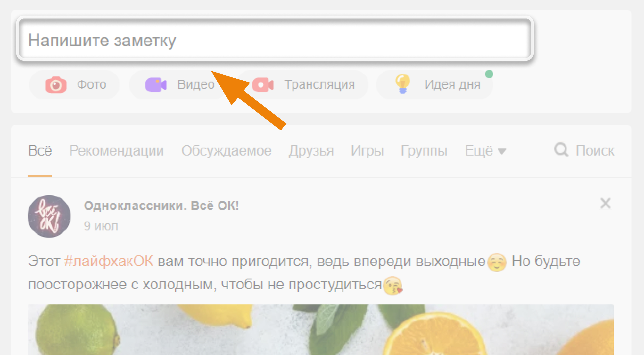Click the red Трансляция broadcast camera icon

point(263,85)
